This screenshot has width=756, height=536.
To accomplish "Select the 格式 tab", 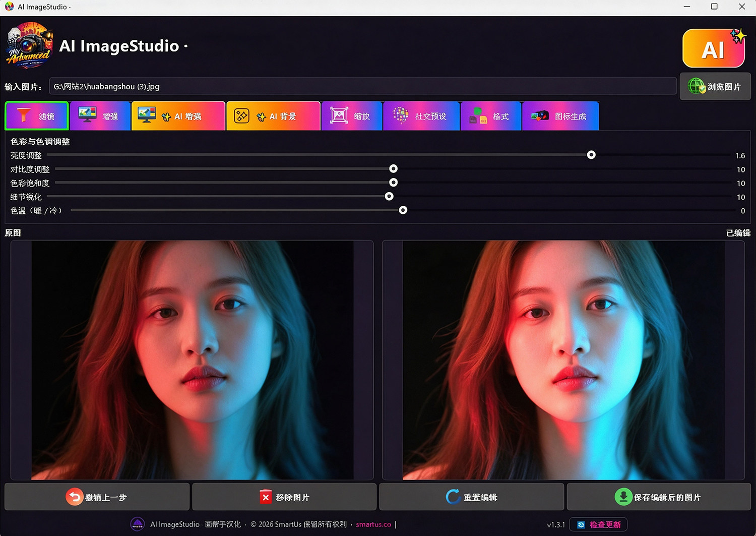I will (490, 116).
